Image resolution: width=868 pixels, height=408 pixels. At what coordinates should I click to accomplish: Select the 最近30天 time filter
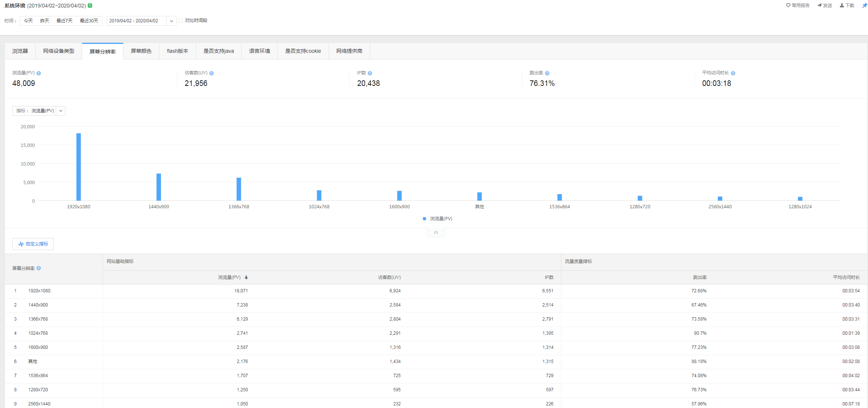coord(89,21)
